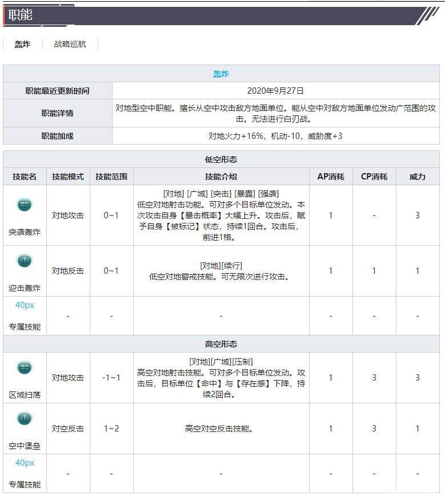The width and height of the screenshot is (445, 504).
Task: Click the 技能范围 column header
Action: click(x=111, y=177)
